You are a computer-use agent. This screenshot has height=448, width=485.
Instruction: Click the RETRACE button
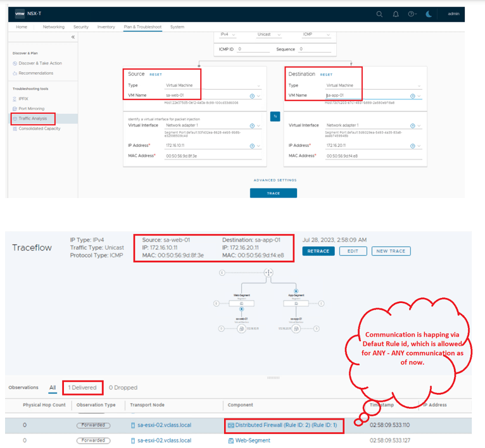point(318,251)
